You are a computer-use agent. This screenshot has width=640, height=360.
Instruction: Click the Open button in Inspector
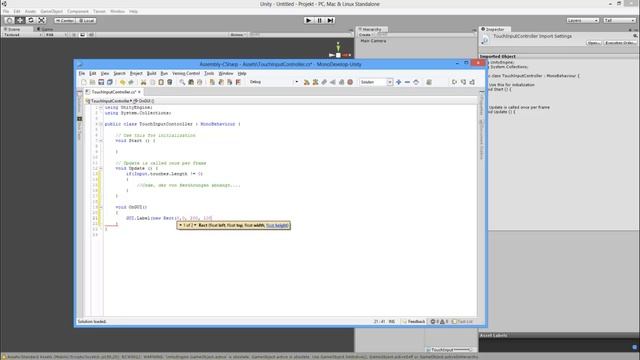(594, 43)
